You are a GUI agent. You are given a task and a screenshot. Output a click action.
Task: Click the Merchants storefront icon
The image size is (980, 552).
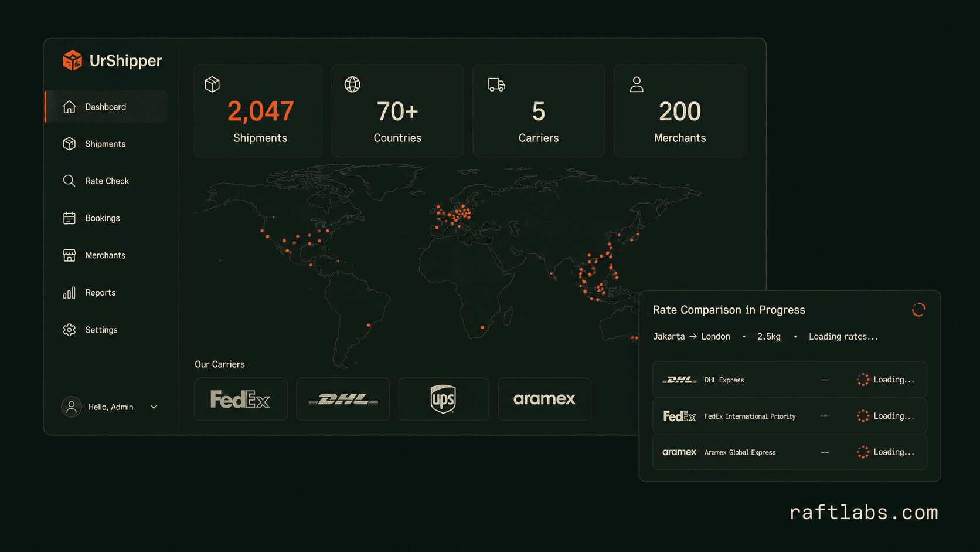[69, 255]
